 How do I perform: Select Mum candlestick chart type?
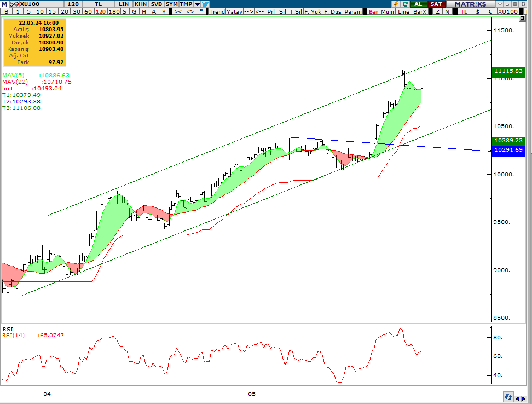click(388, 11)
